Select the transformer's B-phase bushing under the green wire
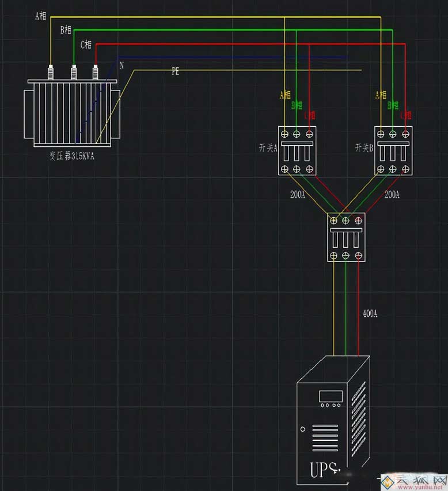448x491 pixels. tap(74, 73)
